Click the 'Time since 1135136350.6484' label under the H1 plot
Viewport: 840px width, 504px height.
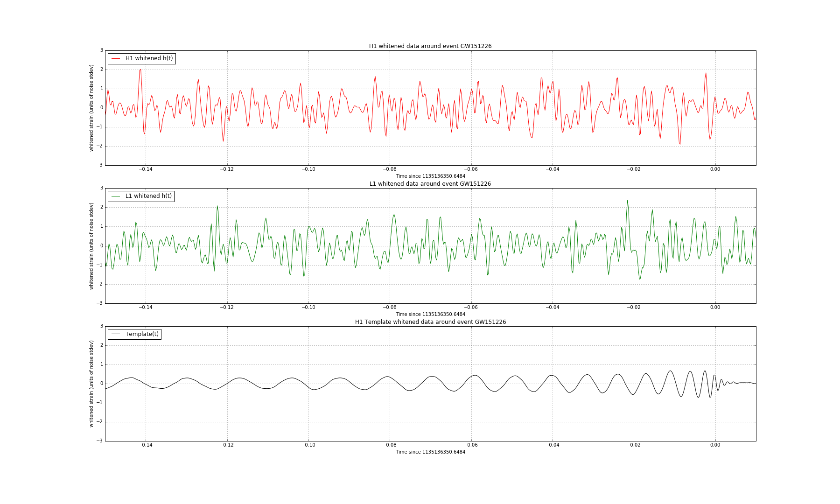[x=430, y=176]
